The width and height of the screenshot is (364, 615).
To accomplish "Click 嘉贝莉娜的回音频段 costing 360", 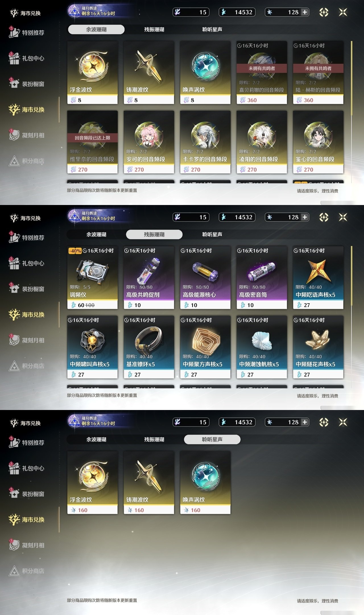I will click(x=262, y=73).
